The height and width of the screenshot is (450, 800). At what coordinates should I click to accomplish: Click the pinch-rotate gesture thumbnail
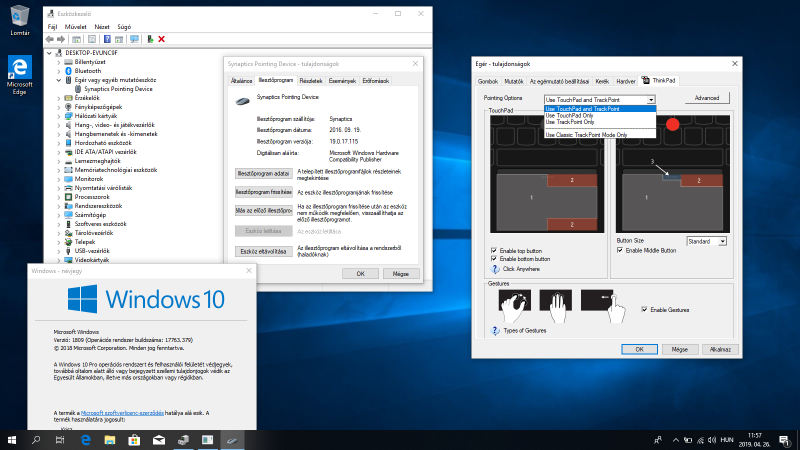514,305
